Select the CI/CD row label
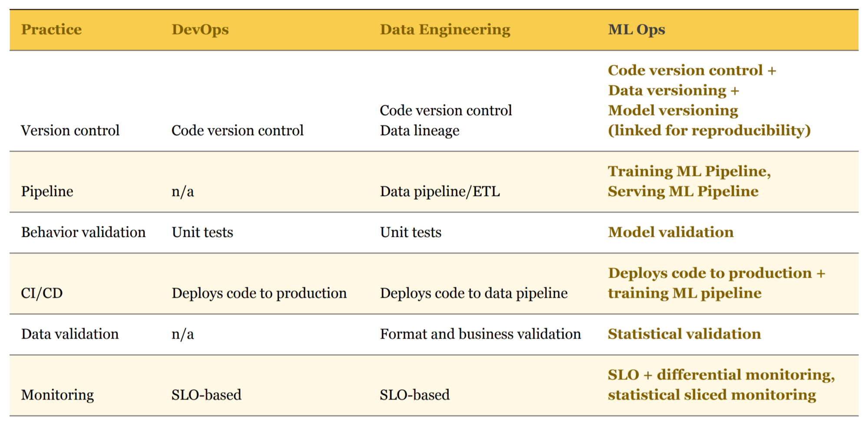 point(42,293)
